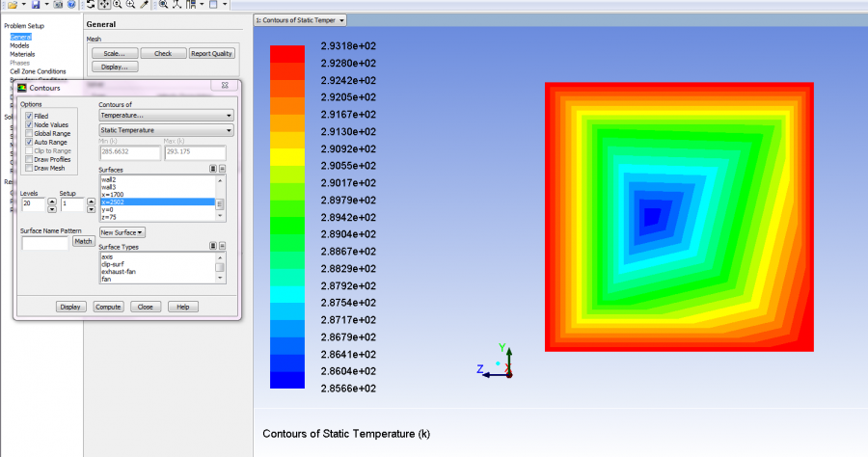Screen dimensions: 868x457
Task: Expand the arrow beside the layout icon
Action: coord(202,5)
